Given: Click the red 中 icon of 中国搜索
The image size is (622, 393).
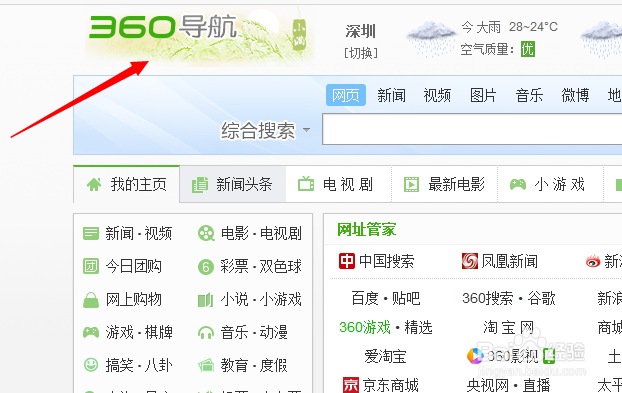Looking at the screenshot, I should pyautogui.click(x=347, y=261).
